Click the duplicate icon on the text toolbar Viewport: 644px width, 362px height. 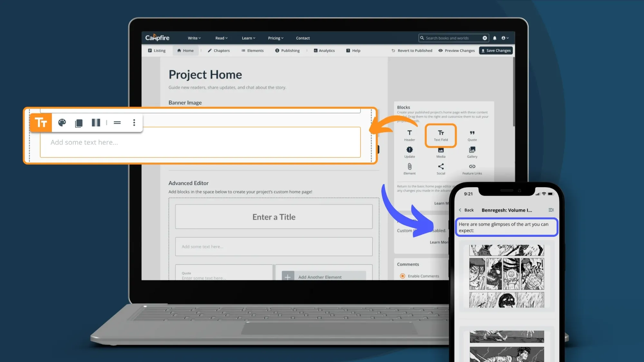pos(79,123)
